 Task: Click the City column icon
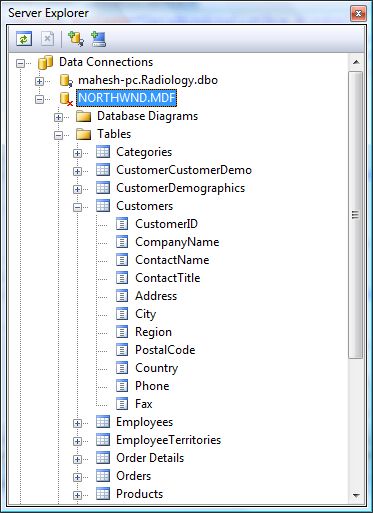click(122, 314)
